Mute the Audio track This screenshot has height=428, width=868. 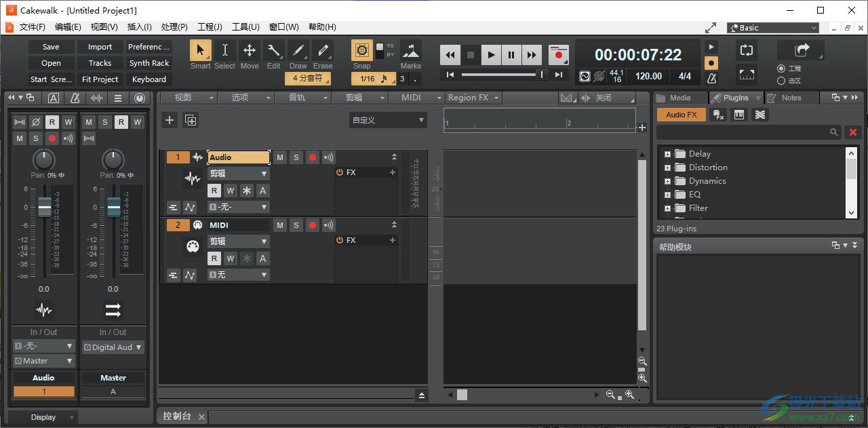(279, 157)
